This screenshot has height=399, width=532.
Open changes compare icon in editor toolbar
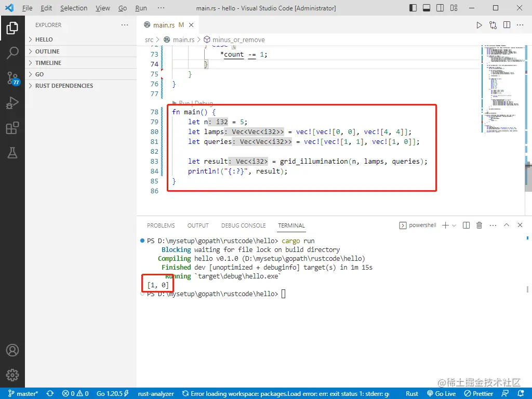coord(493,25)
